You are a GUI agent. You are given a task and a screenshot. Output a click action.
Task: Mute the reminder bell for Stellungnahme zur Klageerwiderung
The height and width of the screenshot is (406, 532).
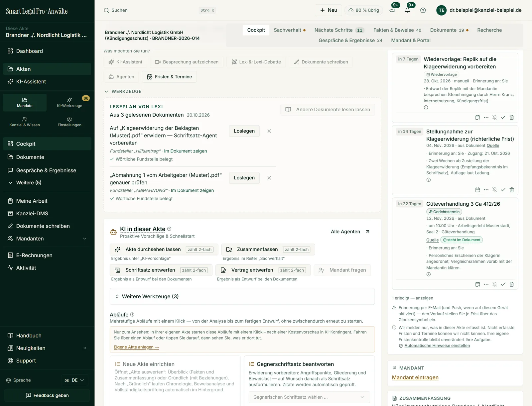(x=495, y=190)
